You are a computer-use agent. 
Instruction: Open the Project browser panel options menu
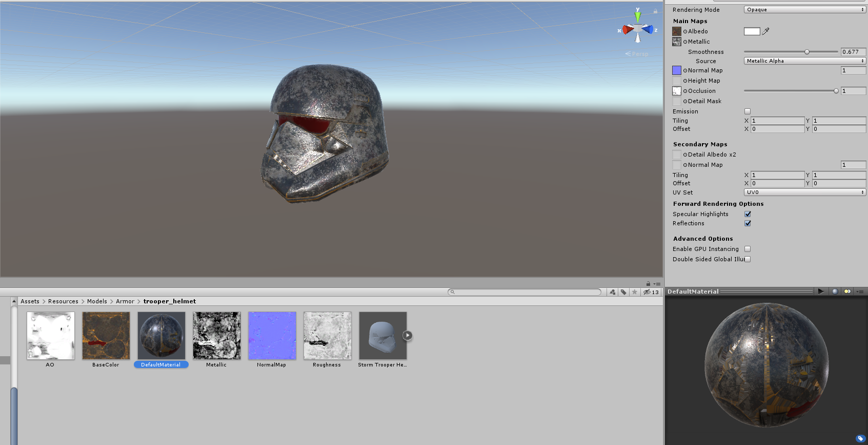coord(657,284)
